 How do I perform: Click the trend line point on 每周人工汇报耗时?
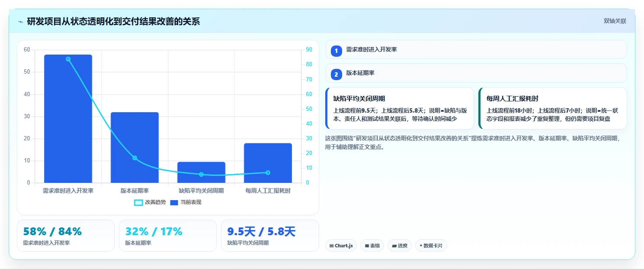click(x=268, y=172)
